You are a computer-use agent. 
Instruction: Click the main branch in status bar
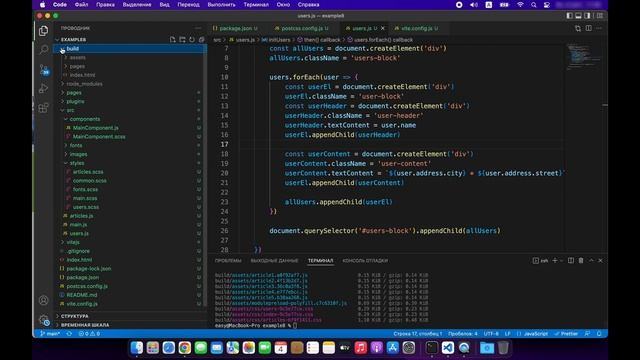tap(50, 333)
